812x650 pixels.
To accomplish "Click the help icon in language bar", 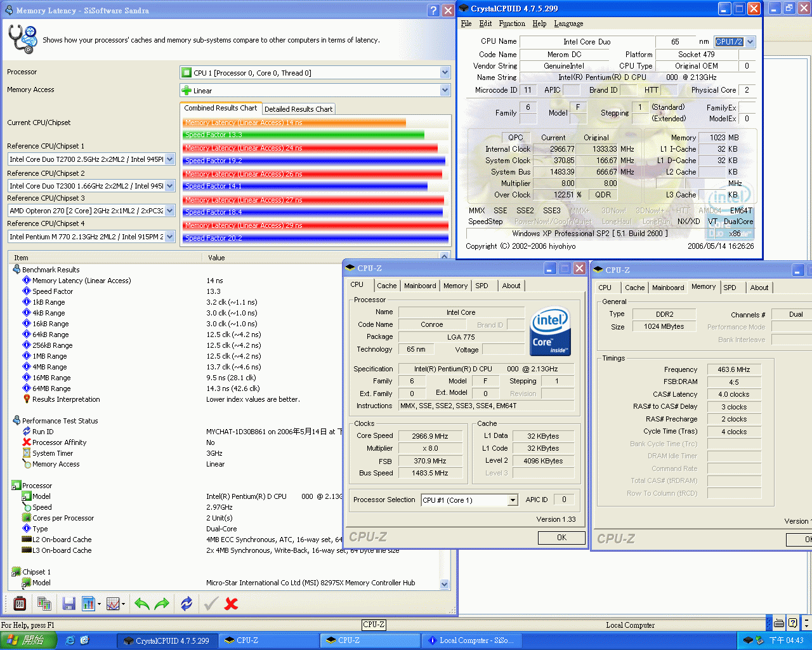I will [792, 623].
